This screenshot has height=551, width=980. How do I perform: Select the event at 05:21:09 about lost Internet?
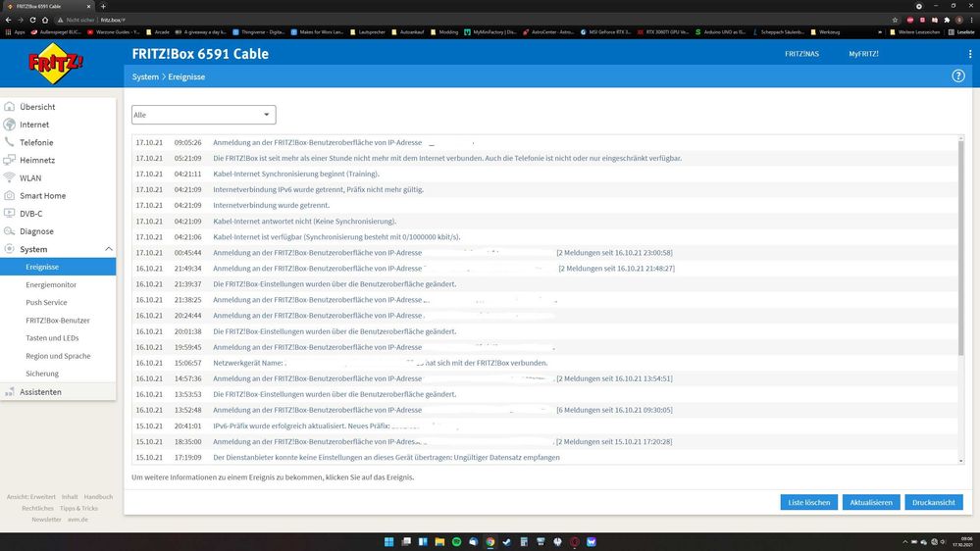545,158
